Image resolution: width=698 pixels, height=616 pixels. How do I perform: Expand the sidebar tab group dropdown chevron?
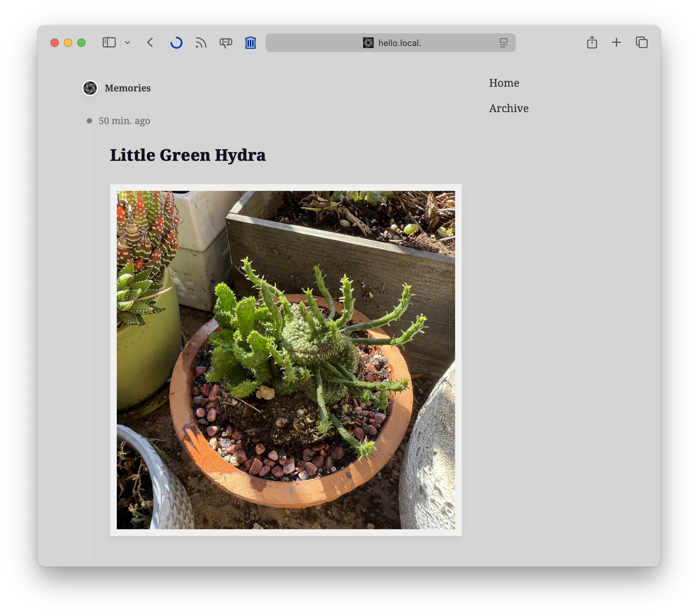click(127, 43)
